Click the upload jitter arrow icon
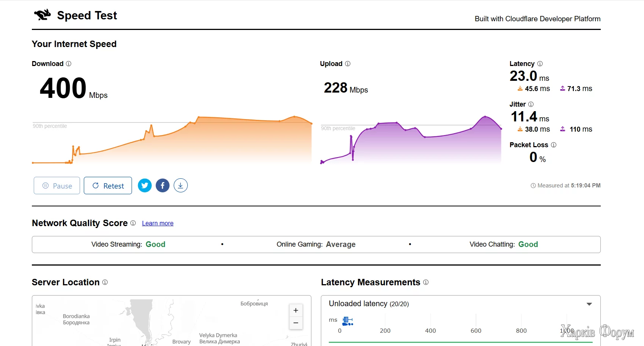This screenshot has width=644, height=346. [562, 129]
